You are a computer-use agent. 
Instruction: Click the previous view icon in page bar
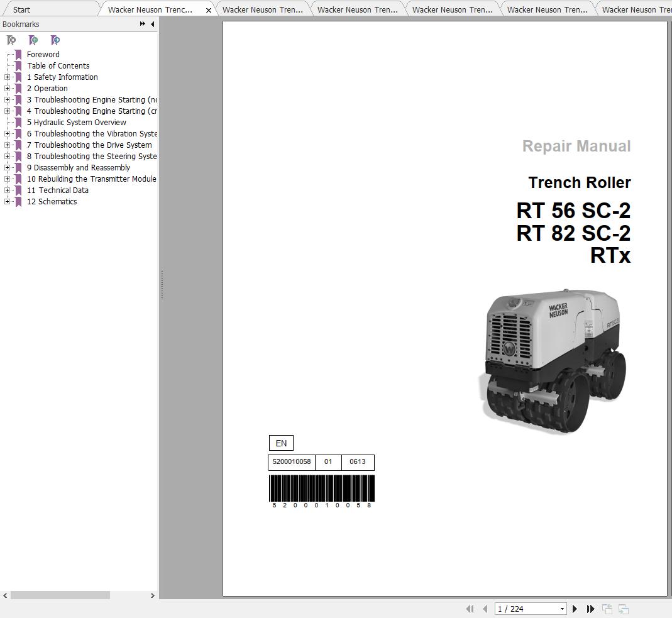point(607,609)
